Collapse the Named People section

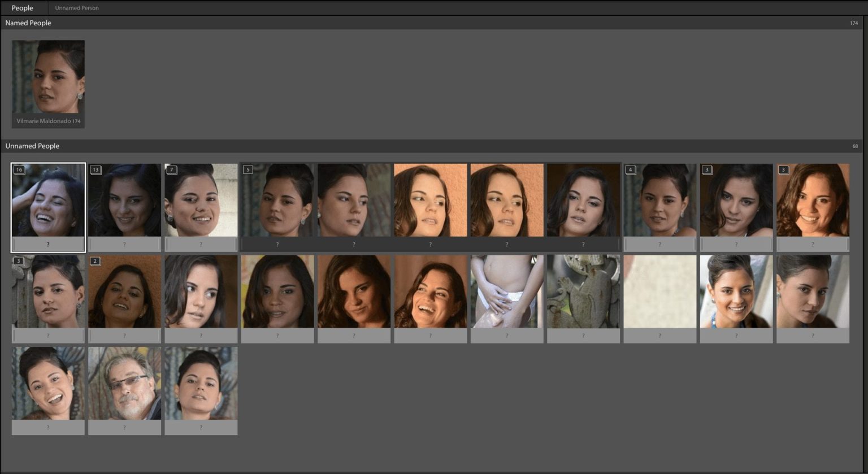[28, 23]
